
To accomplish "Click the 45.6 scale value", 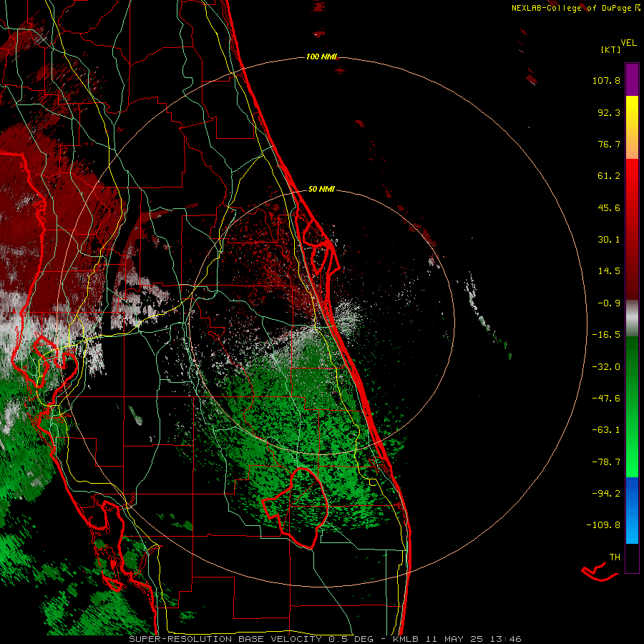I will [x=609, y=208].
